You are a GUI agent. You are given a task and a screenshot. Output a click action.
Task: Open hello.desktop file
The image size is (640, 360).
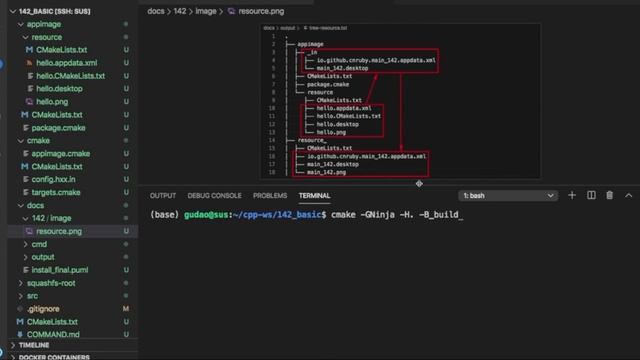(x=59, y=89)
